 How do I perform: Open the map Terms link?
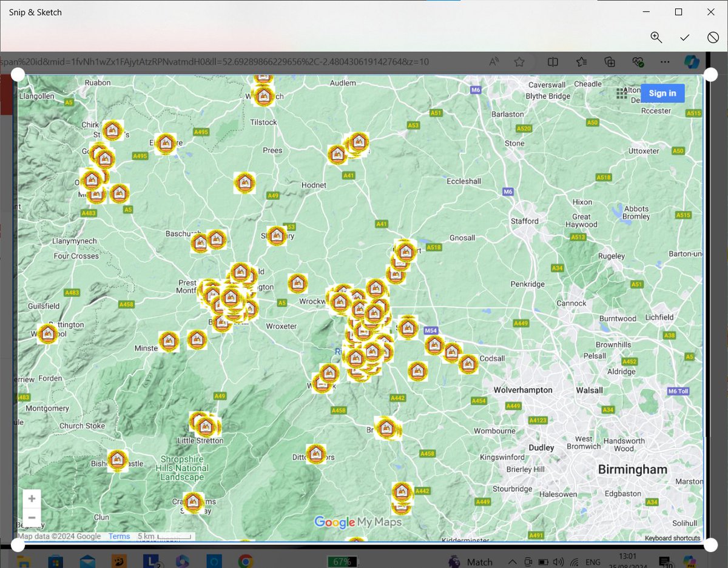(x=119, y=536)
